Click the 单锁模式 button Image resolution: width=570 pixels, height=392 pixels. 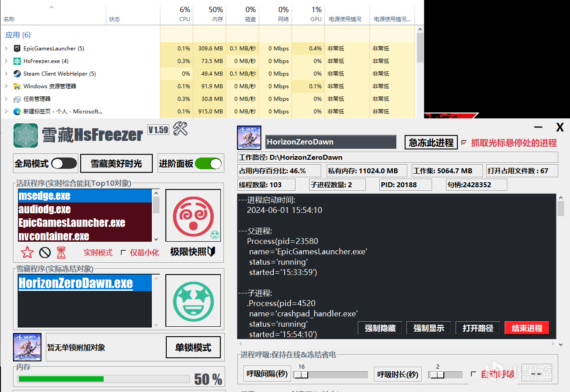(193, 347)
